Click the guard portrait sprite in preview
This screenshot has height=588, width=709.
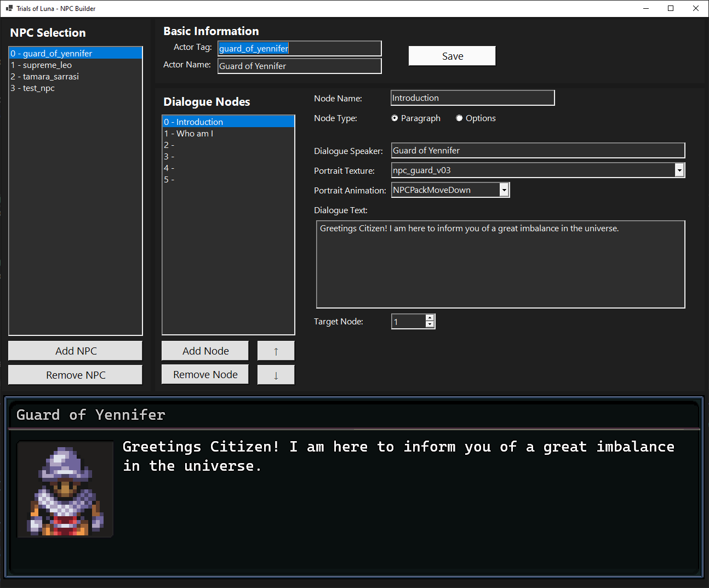pyautogui.click(x=65, y=490)
